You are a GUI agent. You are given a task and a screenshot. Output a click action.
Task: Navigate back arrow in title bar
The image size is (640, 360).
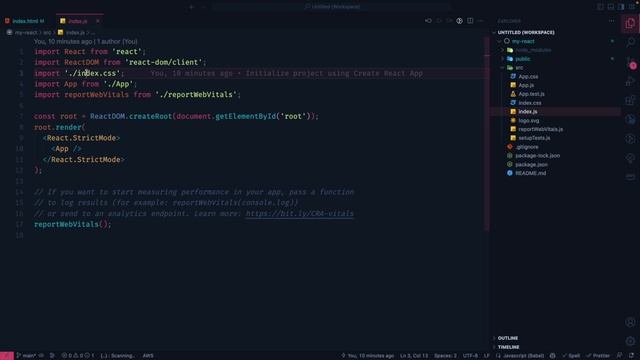pyautogui.click(x=191, y=7)
